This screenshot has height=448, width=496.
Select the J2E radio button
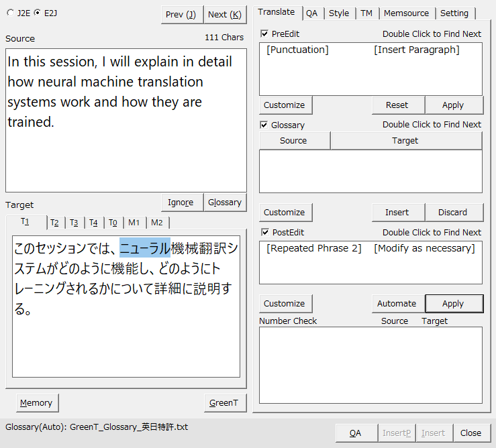(x=11, y=13)
